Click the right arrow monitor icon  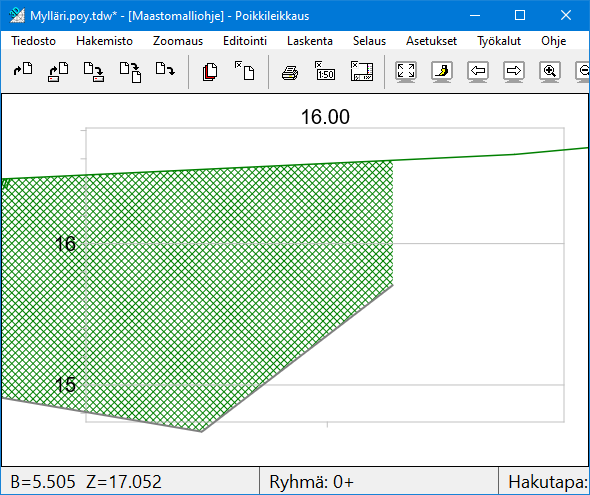pos(514,71)
